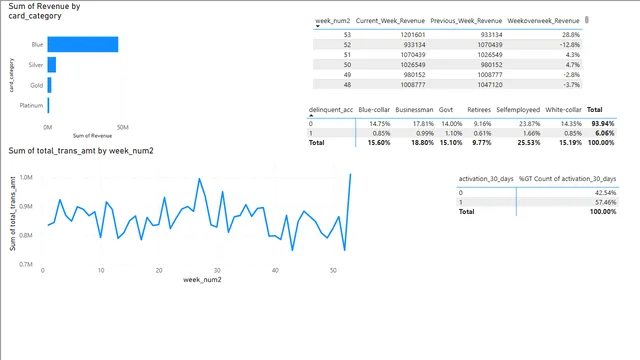
Task: Click the 1.66% Selfemployeed delinquent cell
Action: coord(531,133)
